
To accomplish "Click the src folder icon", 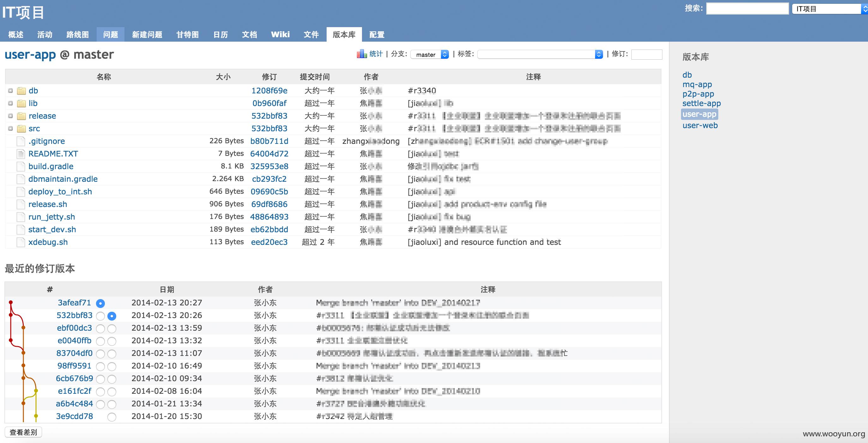I will click(21, 129).
